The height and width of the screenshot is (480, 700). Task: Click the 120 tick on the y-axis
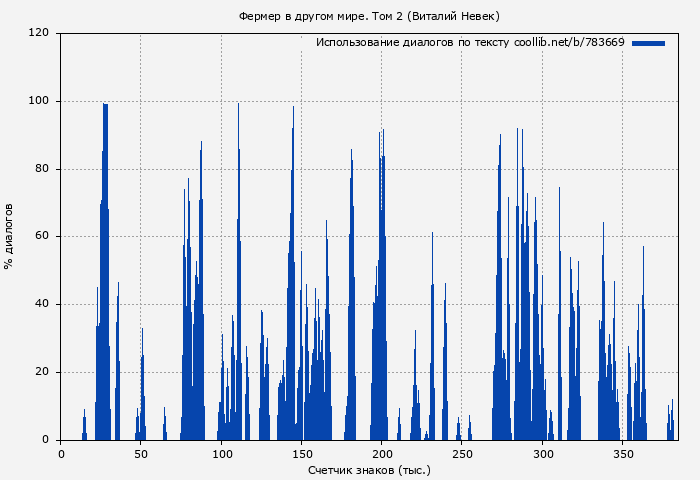click(39, 33)
